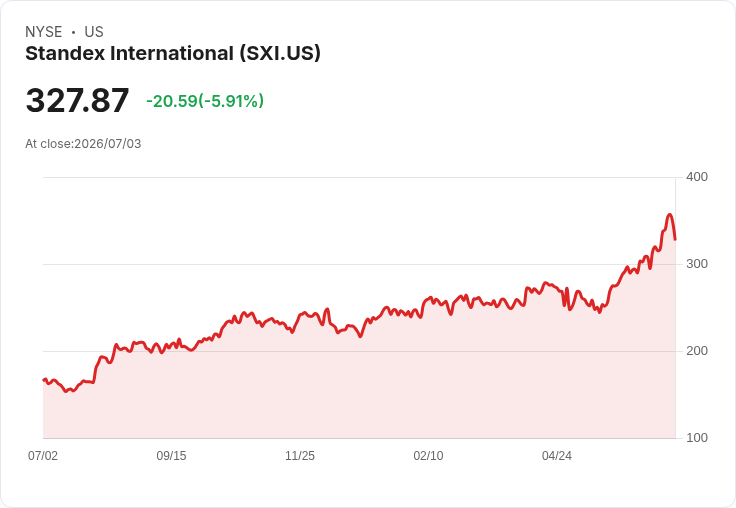Image resolution: width=736 pixels, height=508 pixels.
Task: Click the Standex International (SXI.US) title
Action: [173, 54]
